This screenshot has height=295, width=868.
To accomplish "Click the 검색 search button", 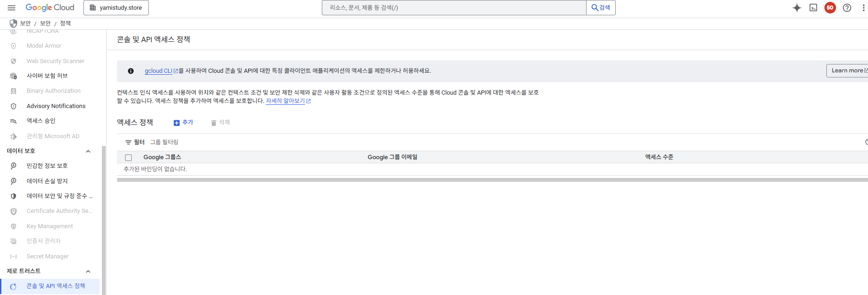I will 601,7.
